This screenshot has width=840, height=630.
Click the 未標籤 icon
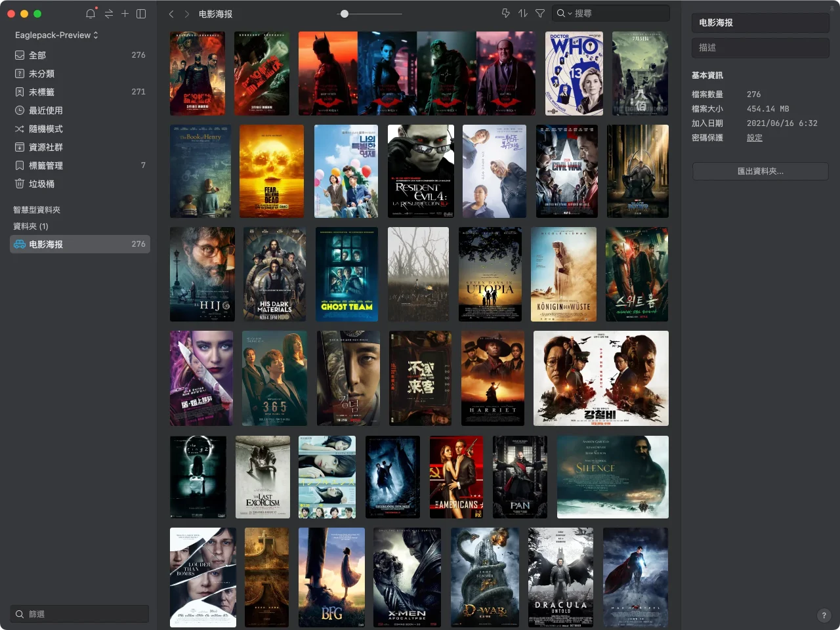20,92
